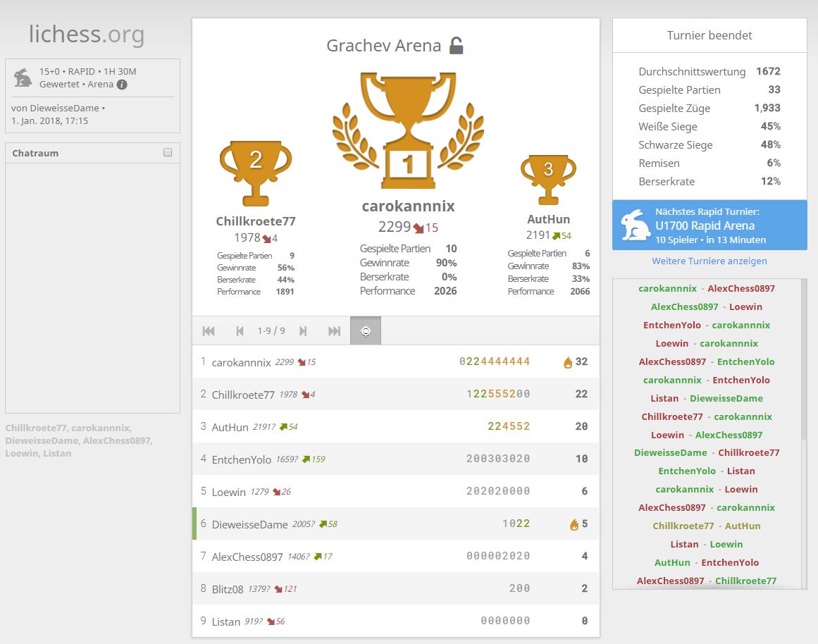Toggle the Chatraum checkbox
Screen dimensions: 818x644
pyautogui.click(x=168, y=152)
